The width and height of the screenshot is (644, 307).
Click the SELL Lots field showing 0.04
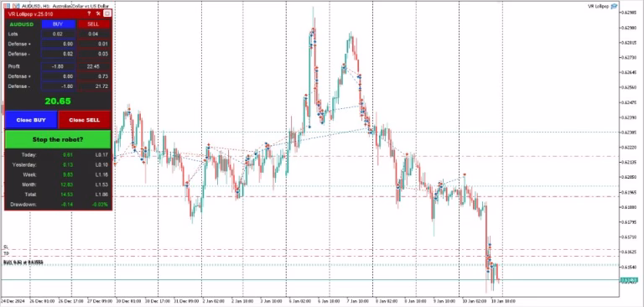point(94,34)
